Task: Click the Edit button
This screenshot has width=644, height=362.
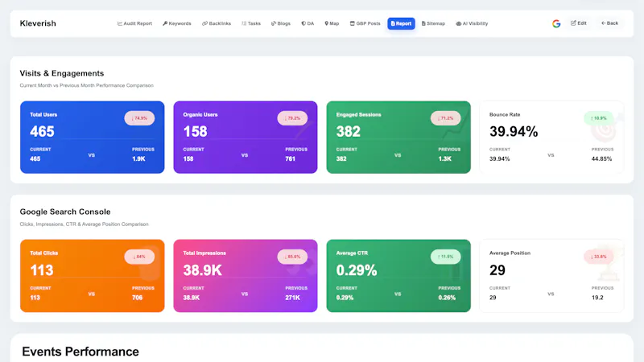Action: point(579,23)
